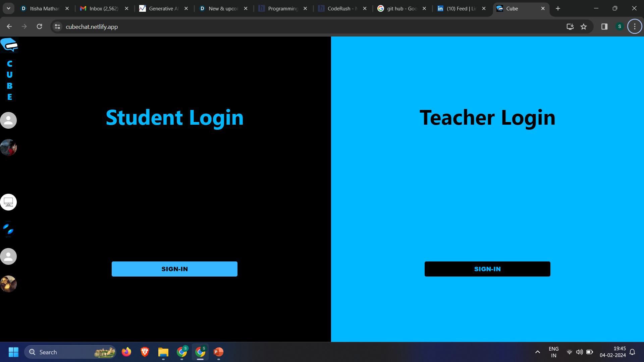The image size is (644, 362).
Task: Reload the current page
Action: pyautogui.click(x=39, y=26)
